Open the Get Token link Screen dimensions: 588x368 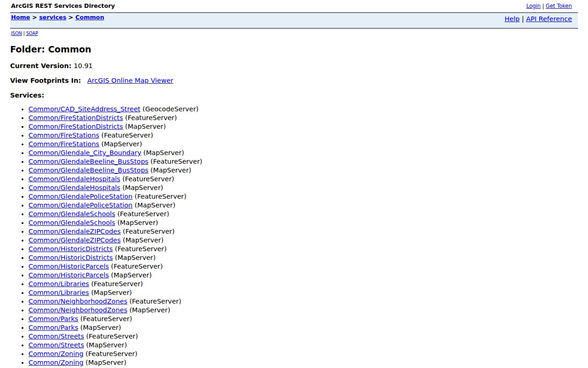(559, 6)
